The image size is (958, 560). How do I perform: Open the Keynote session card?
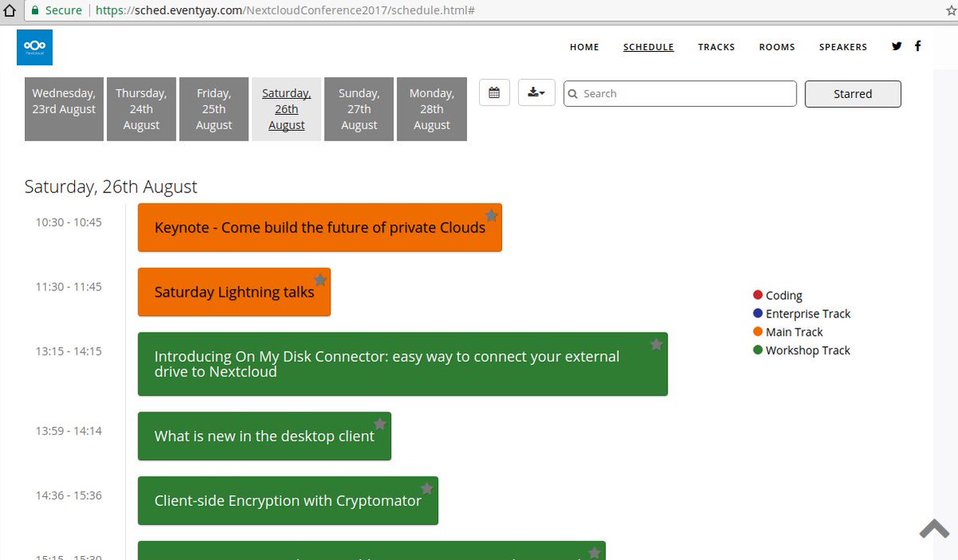319,227
